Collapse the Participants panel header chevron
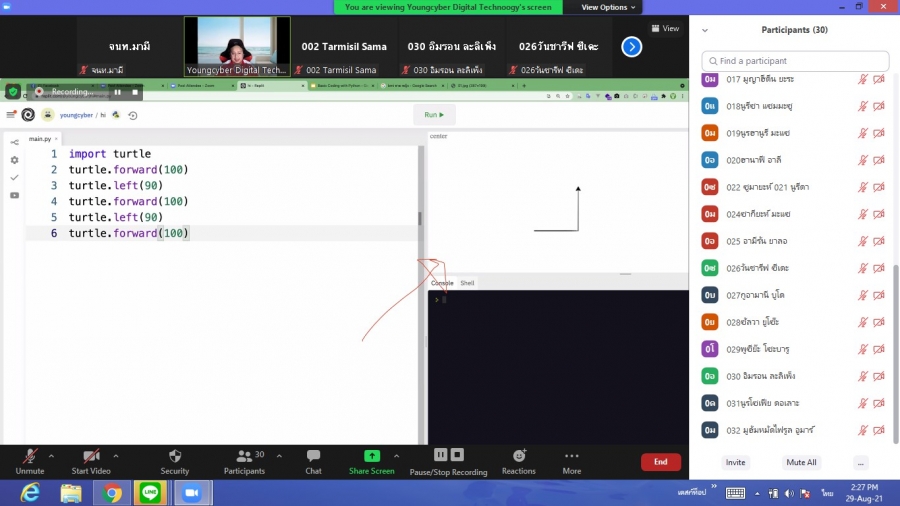 (x=705, y=30)
